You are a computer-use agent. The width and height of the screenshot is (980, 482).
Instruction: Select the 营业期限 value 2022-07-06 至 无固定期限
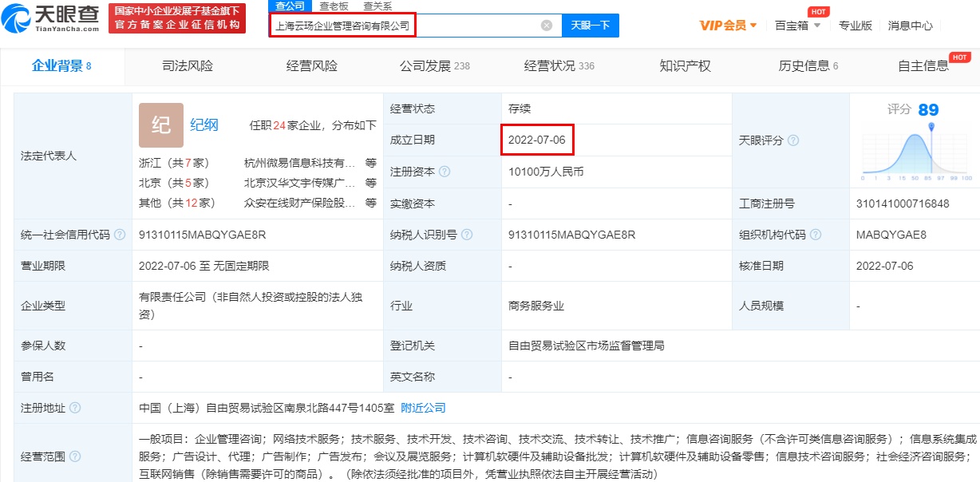[x=204, y=266]
